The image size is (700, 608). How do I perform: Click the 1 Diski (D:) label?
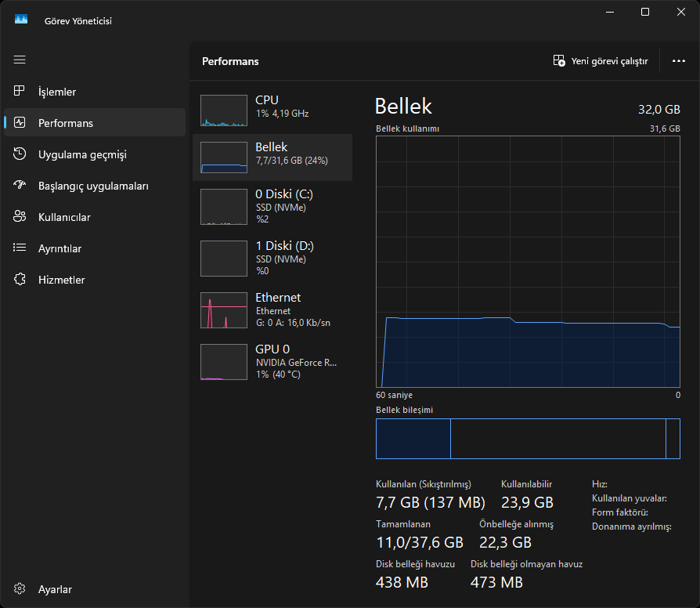pyautogui.click(x=284, y=246)
